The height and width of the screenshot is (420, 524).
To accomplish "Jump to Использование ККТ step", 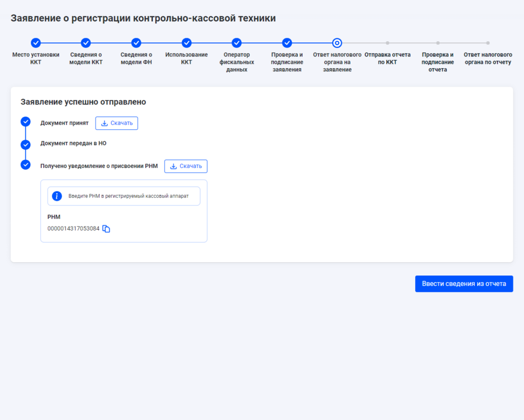I will [x=186, y=43].
